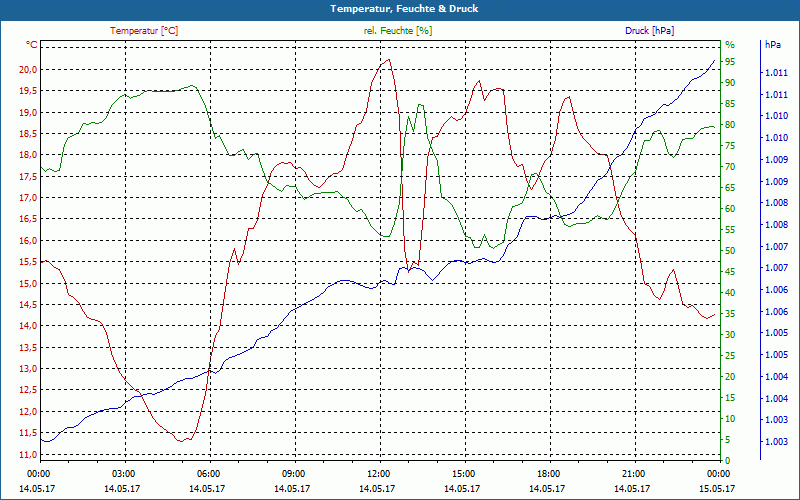Viewport: 800px width, 500px height.
Task: Click the '06:00' time axis label
Action: 210,473
